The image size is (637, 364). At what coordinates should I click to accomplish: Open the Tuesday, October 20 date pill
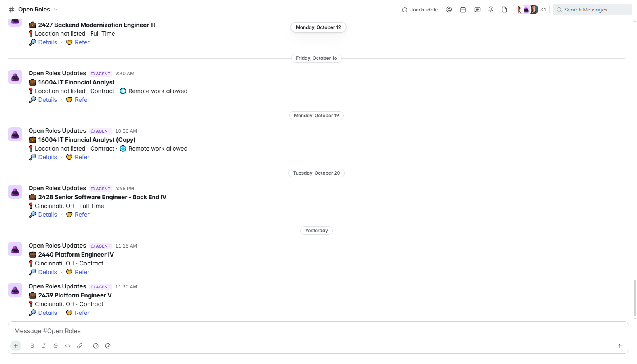[x=317, y=173]
